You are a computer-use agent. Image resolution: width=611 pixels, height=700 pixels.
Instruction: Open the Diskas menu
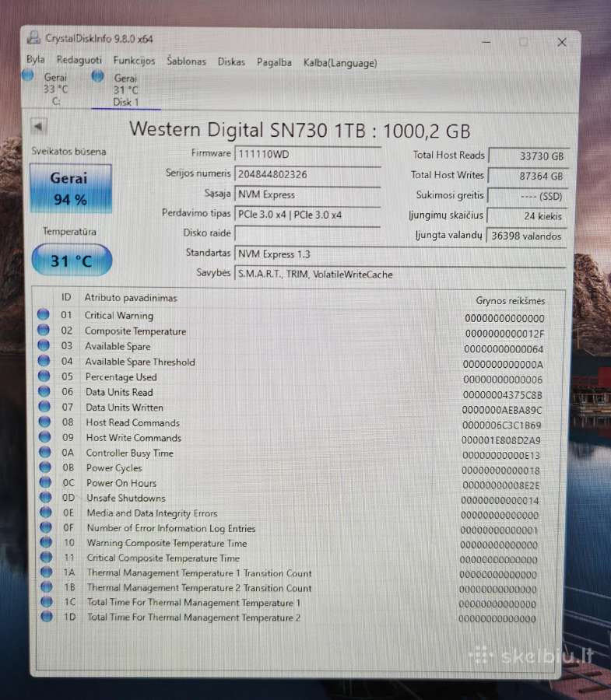pyautogui.click(x=231, y=61)
